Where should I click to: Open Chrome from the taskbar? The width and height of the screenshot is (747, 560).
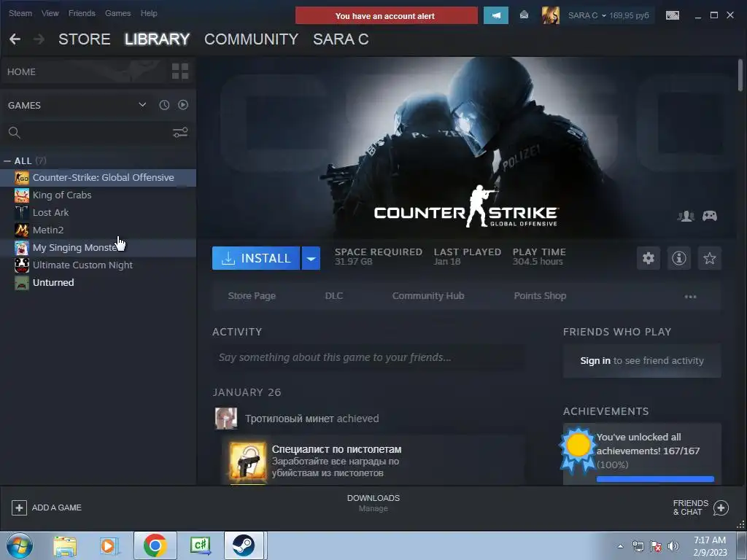155,545
